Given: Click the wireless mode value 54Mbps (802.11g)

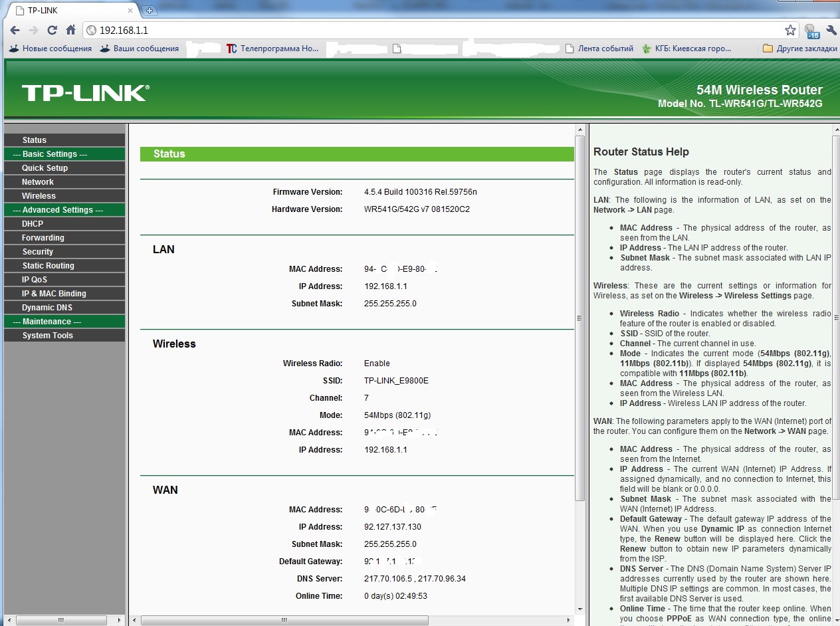Looking at the screenshot, I should (397, 415).
